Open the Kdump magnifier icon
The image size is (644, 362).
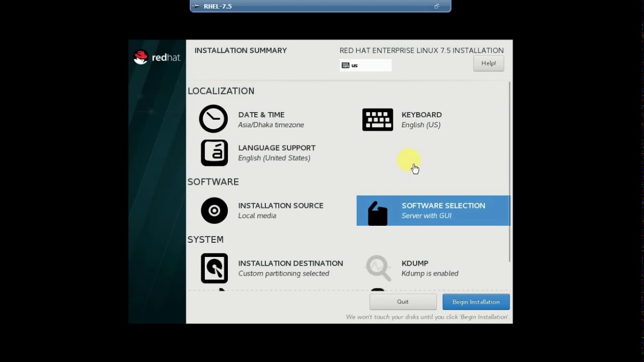tap(378, 268)
